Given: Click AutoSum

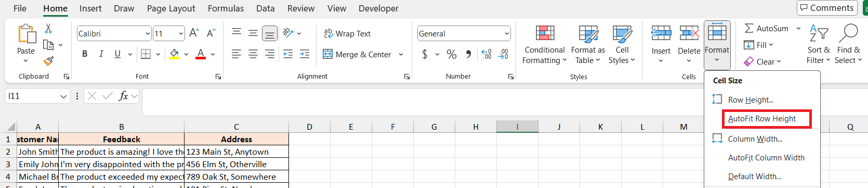Looking at the screenshot, I should 766,29.
